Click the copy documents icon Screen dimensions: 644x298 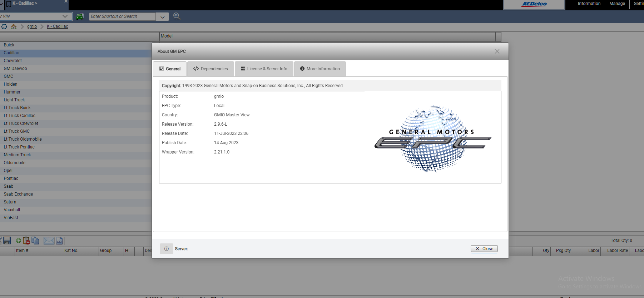tap(35, 241)
